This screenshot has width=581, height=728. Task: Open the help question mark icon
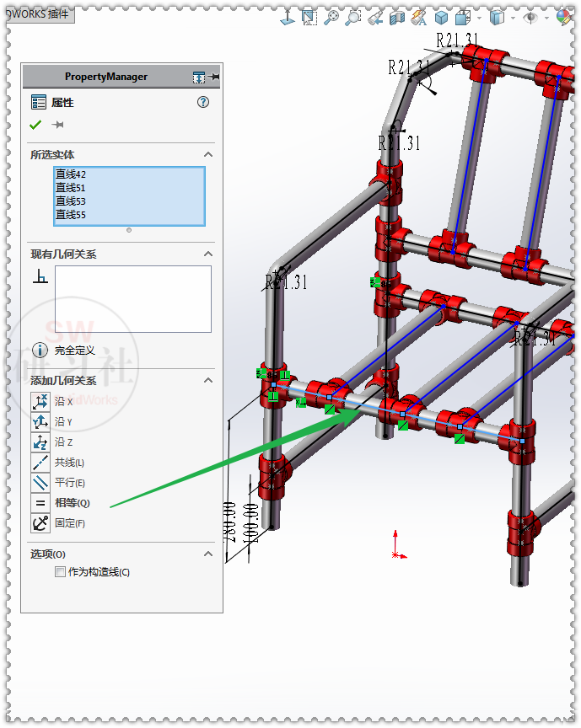[x=203, y=102]
